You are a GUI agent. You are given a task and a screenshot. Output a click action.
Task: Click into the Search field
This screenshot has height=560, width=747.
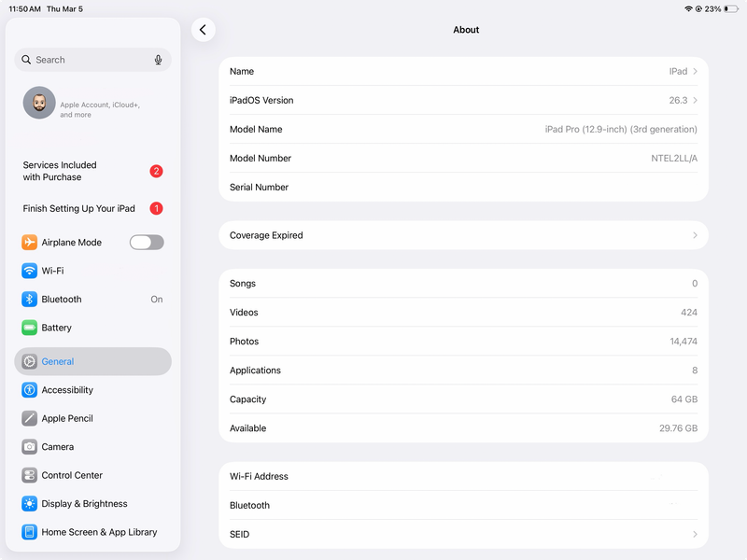[x=92, y=60]
